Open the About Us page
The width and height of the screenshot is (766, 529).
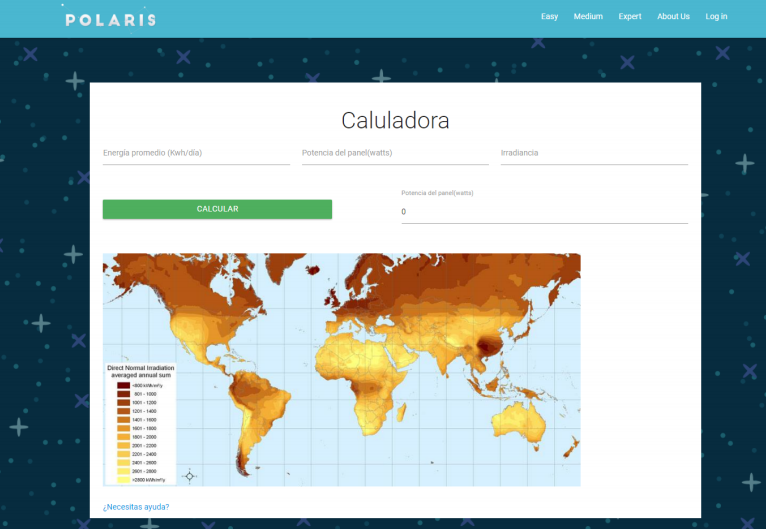pyautogui.click(x=673, y=17)
